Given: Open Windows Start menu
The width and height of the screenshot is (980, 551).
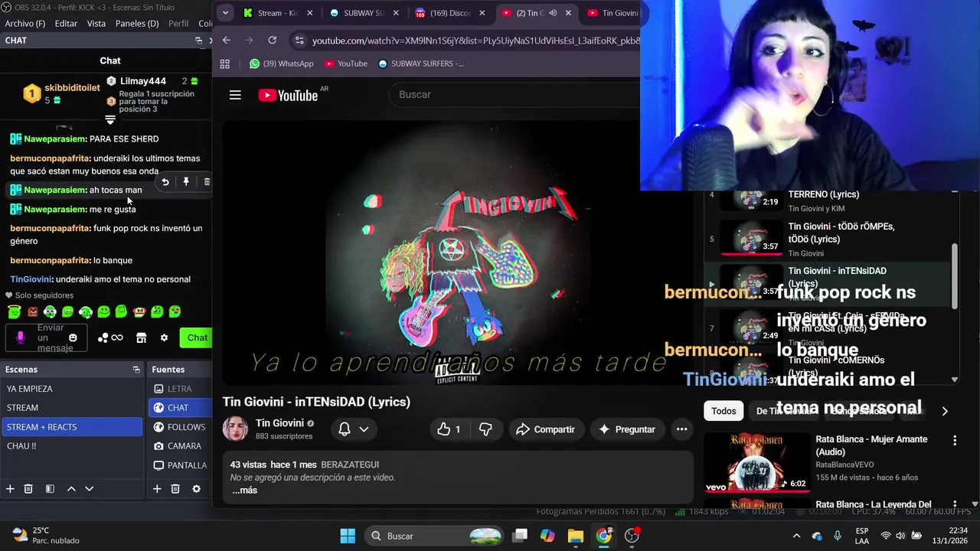Looking at the screenshot, I should tap(348, 536).
